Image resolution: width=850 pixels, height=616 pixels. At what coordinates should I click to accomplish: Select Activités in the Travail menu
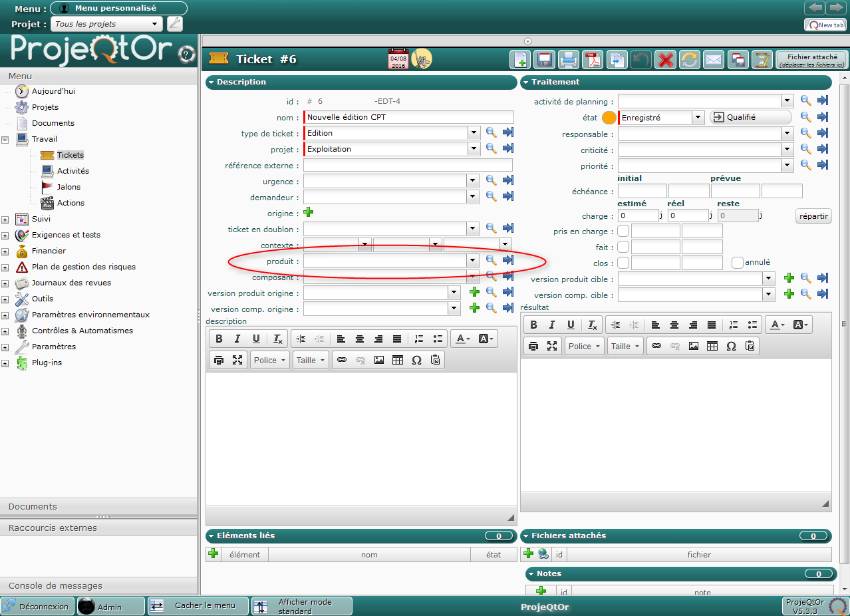pos(72,171)
